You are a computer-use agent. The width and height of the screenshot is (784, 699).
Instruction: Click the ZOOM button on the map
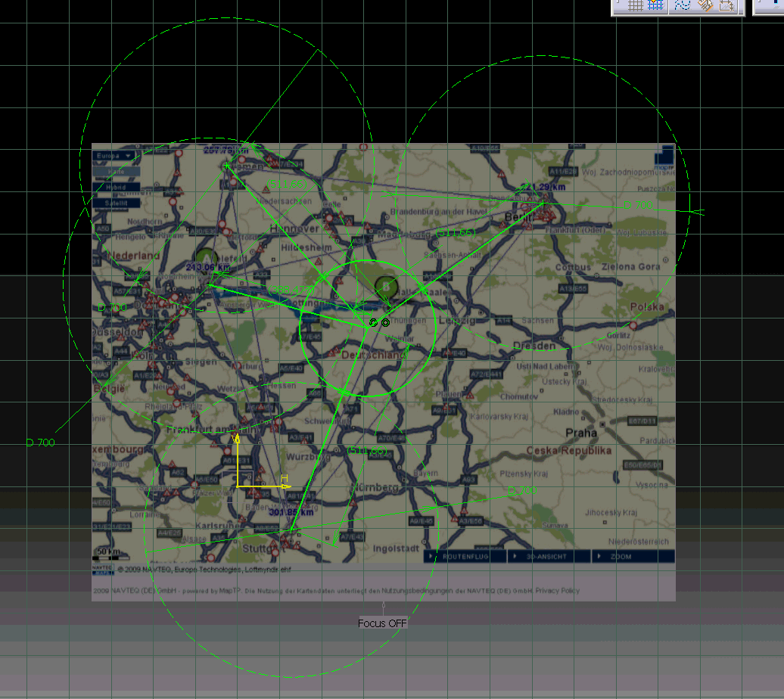point(633,557)
